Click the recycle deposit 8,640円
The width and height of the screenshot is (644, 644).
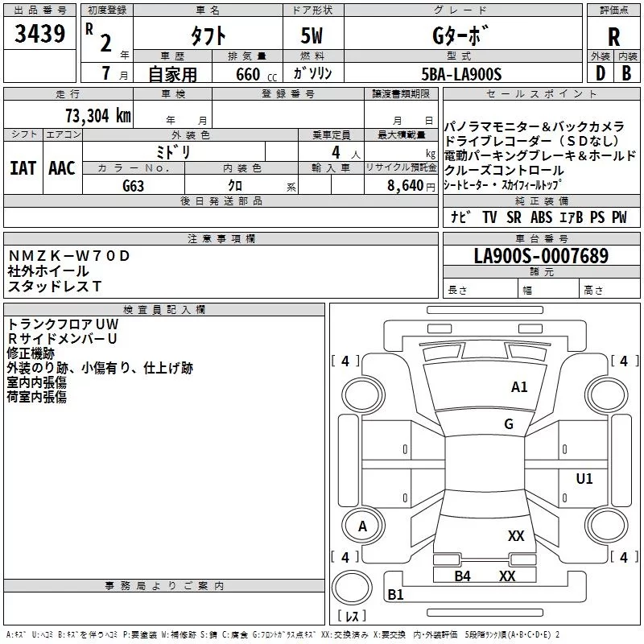411,186
